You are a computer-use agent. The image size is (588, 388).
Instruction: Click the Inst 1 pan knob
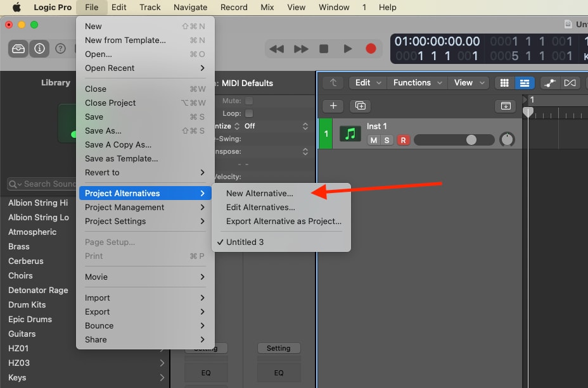point(507,140)
